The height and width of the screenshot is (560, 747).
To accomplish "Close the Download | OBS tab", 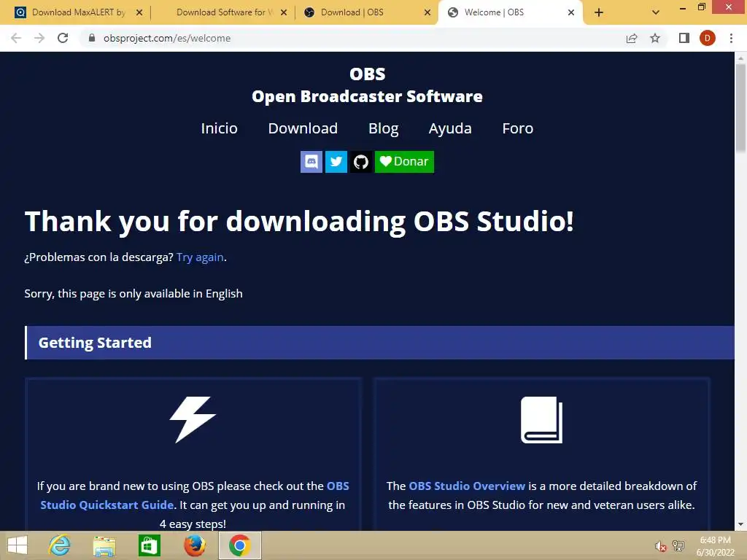I will (x=427, y=12).
